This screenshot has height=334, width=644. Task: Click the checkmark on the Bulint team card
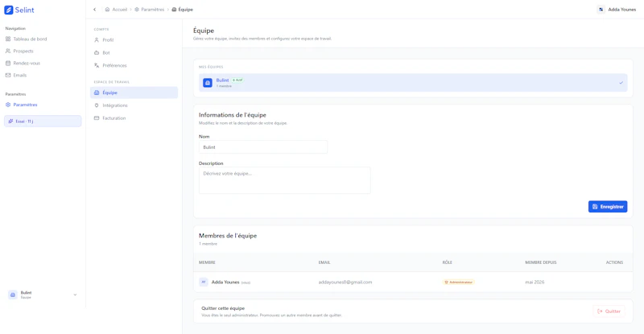621,83
